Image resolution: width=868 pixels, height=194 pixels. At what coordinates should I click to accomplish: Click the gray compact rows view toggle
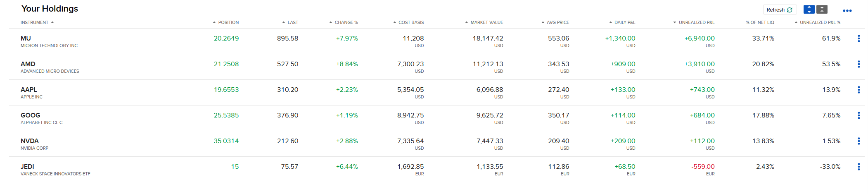click(x=822, y=10)
